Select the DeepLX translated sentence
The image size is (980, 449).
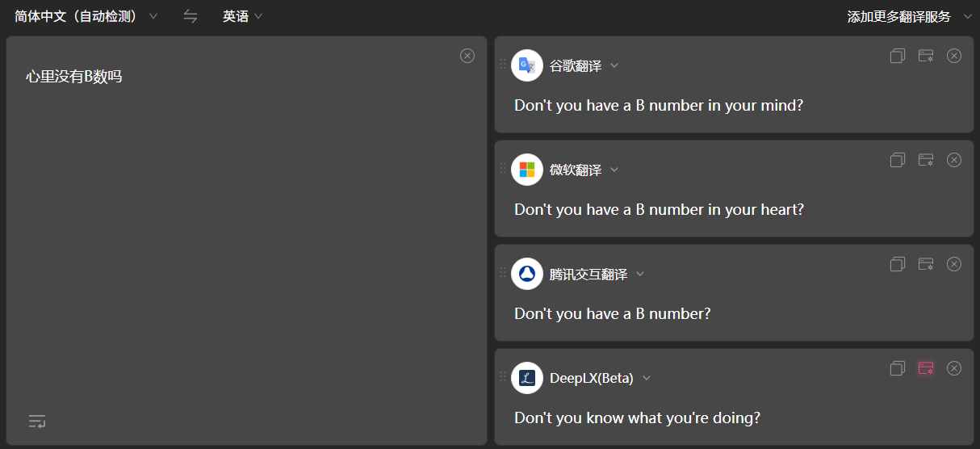click(637, 418)
